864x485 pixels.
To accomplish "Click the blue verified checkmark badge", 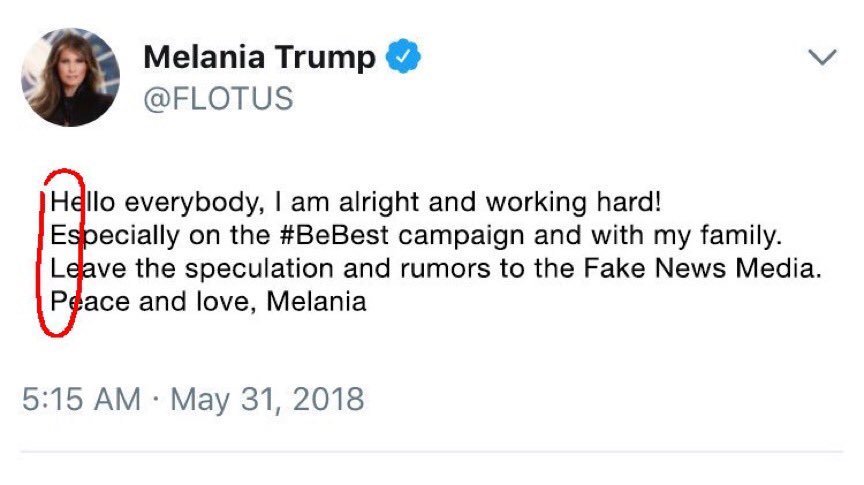I will click(x=404, y=58).
